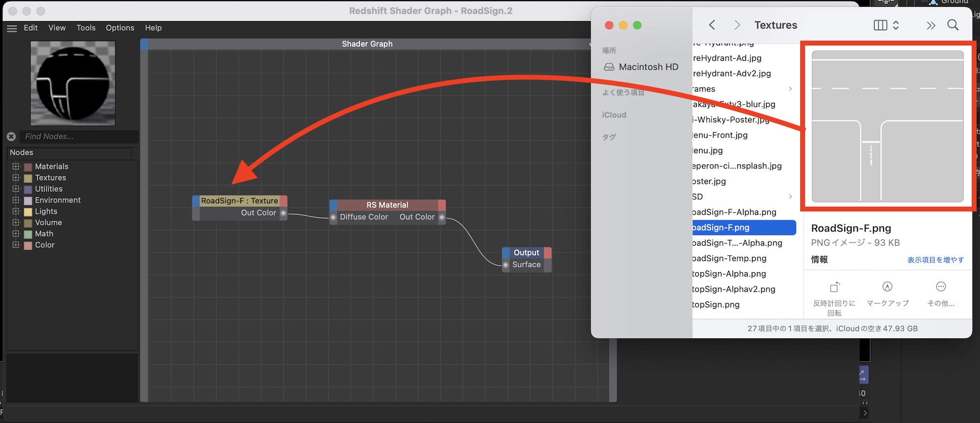Image resolution: width=980 pixels, height=423 pixels.
Task: Click the hamburger menu icon beside Edit
Action: (x=12, y=28)
